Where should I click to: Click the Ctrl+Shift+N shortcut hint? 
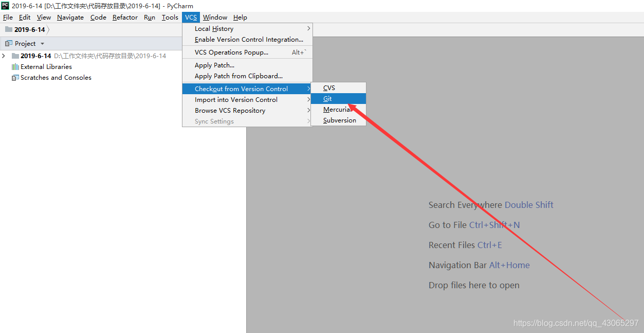coord(494,225)
